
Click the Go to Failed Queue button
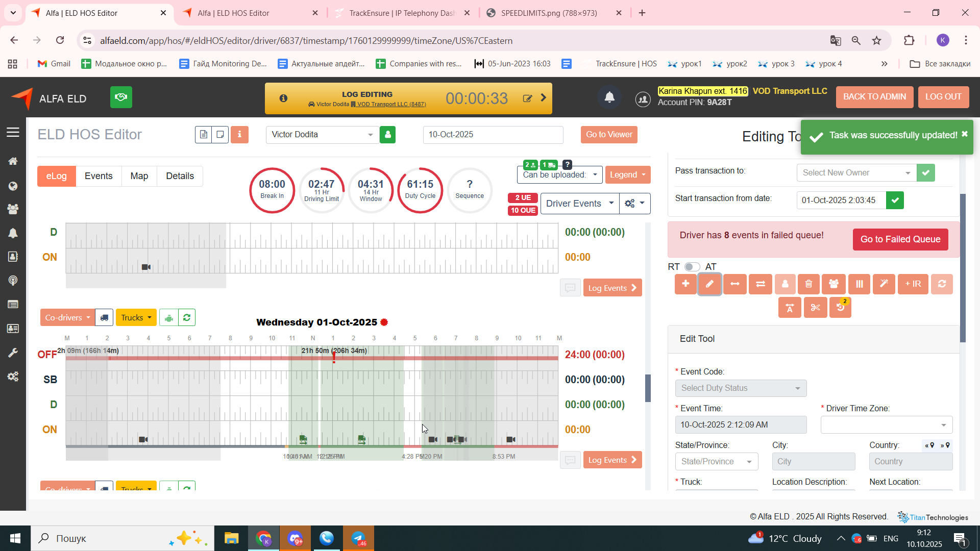(900, 239)
